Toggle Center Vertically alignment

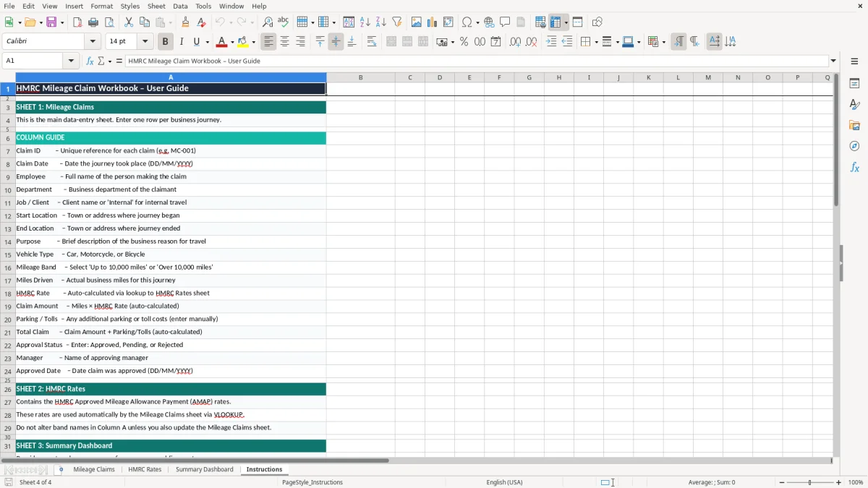(x=336, y=42)
